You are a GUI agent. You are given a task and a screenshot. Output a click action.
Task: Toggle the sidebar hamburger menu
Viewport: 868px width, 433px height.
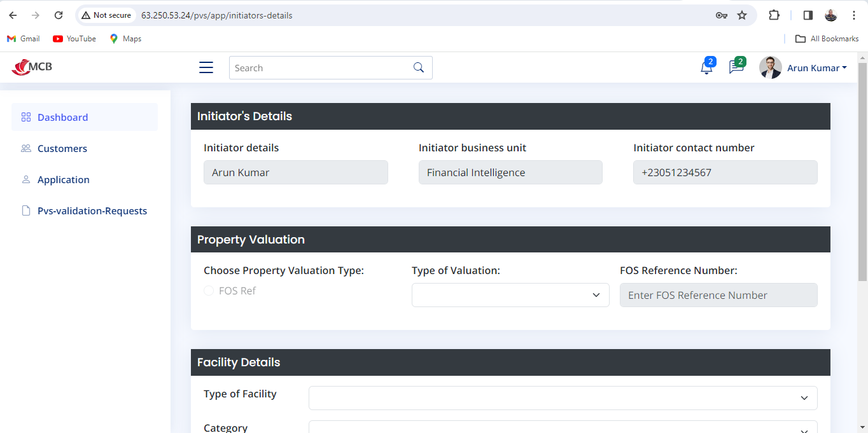[x=206, y=67]
